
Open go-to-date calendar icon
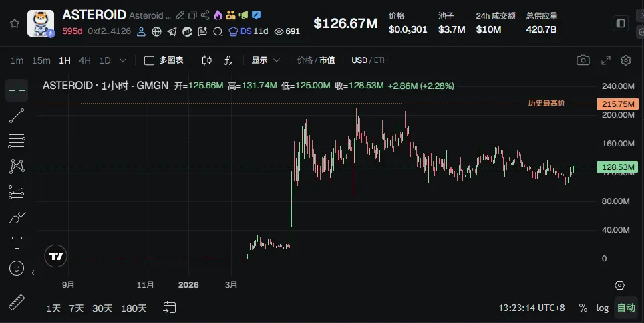coord(169,308)
